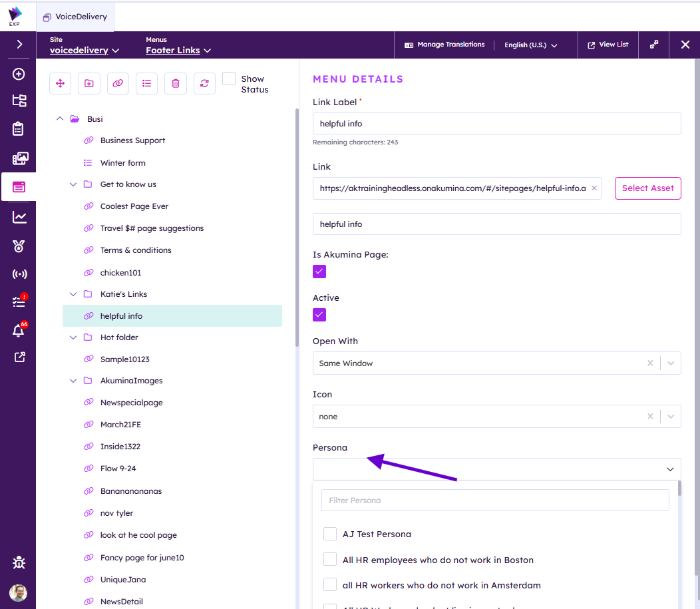Click the trash delete icon
This screenshot has width=700, height=609.
point(176,83)
